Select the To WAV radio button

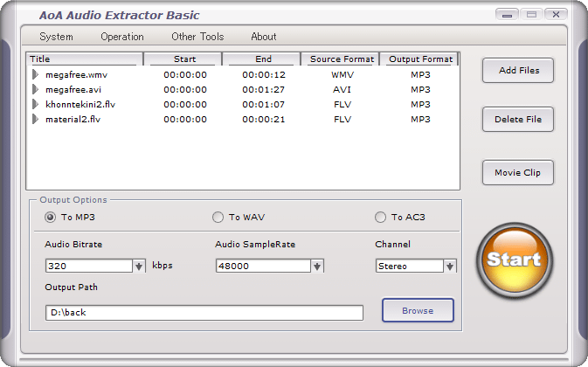tap(218, 218)
